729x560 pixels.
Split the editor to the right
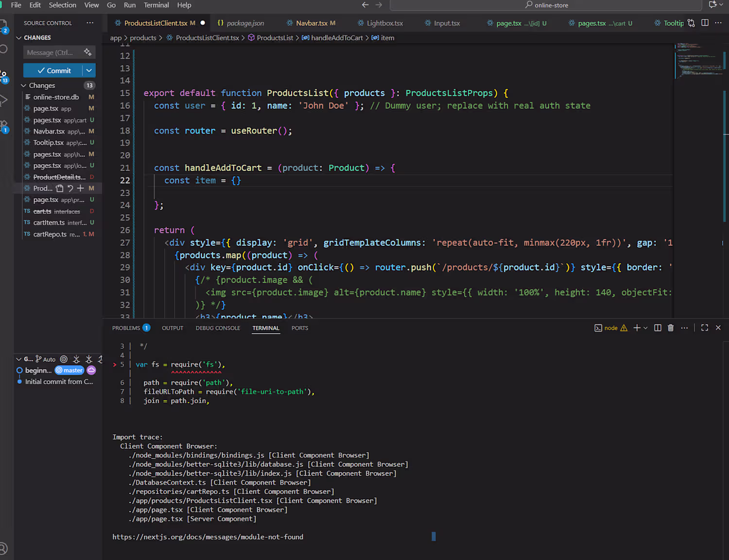pos(705,23)
